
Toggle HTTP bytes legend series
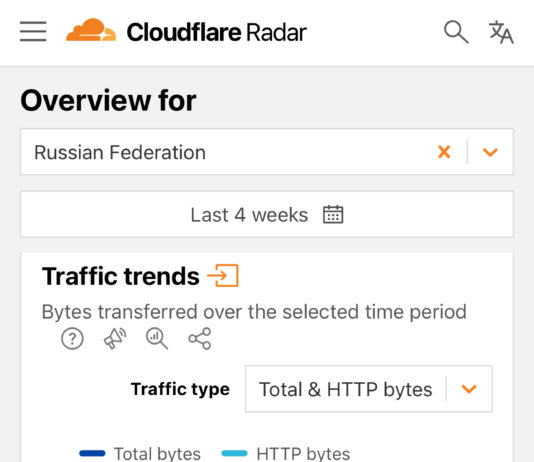[x=286, y=453]
